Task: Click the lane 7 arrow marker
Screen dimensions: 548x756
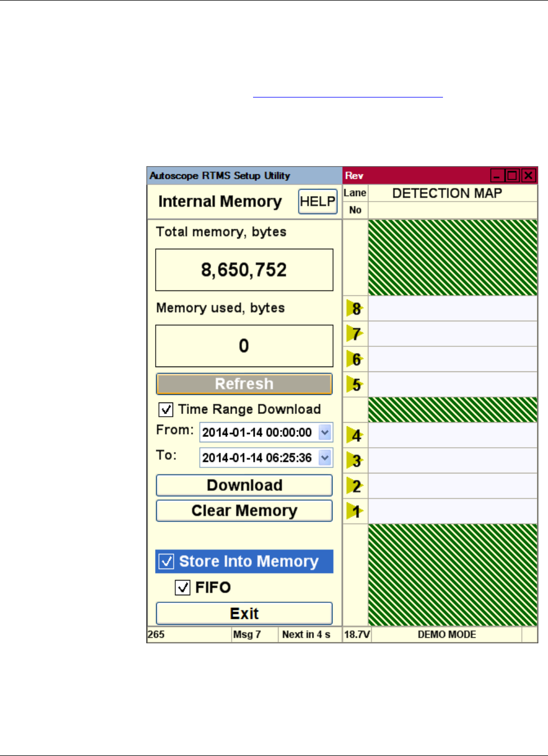Action: click(355, 334)
